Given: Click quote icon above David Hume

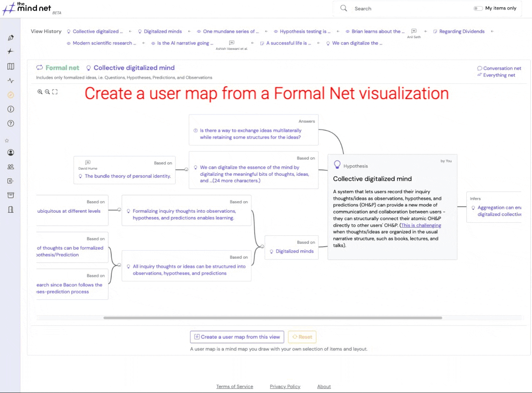Looking at the screenshot, I should [88, 162].
